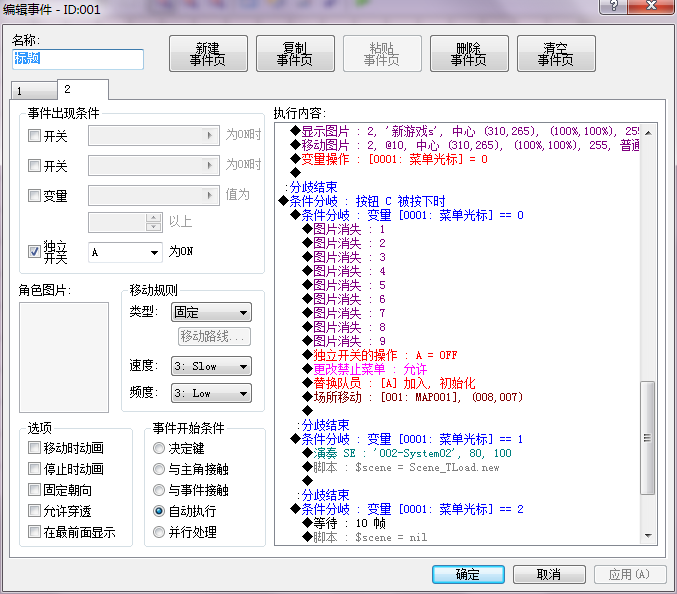Select 更改禁止菜单 允许 line
This screenshot has height=594, width=677.
tap(365, 369)
